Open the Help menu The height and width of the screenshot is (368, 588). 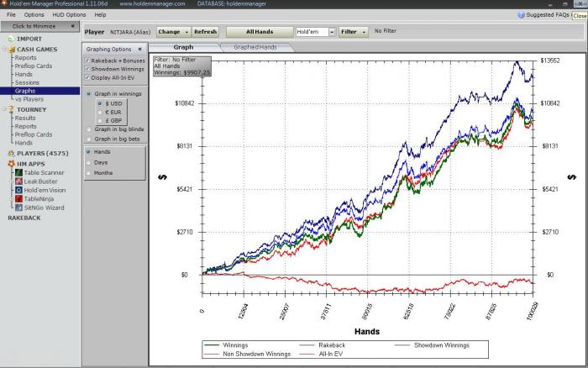tap(100, 15)
